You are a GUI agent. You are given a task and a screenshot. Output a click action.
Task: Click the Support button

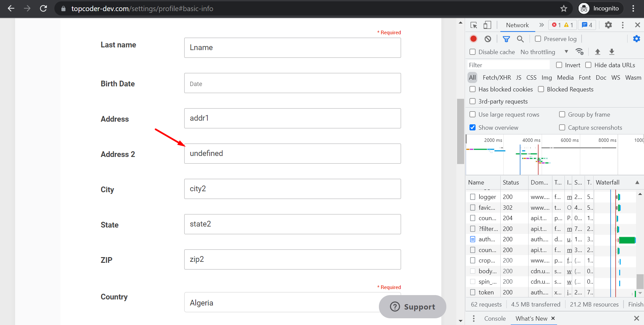coord(412,307)
